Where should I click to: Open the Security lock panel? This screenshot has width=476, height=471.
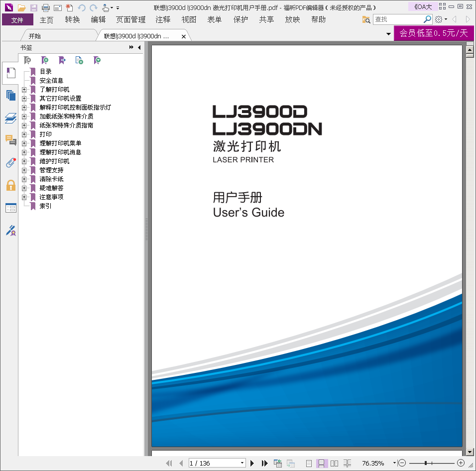point(11,185)
